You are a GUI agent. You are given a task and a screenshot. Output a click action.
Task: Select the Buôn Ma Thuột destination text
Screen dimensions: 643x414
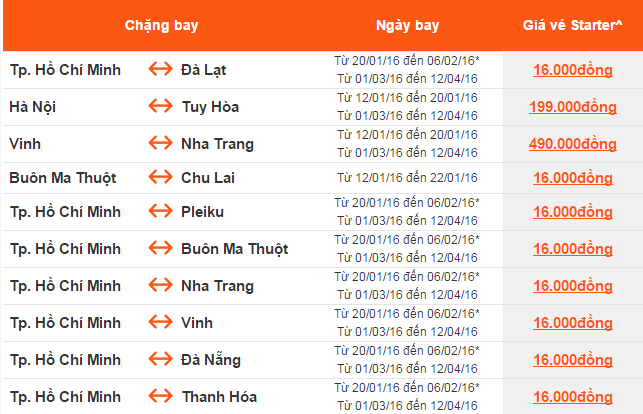(x=234, y=249)
